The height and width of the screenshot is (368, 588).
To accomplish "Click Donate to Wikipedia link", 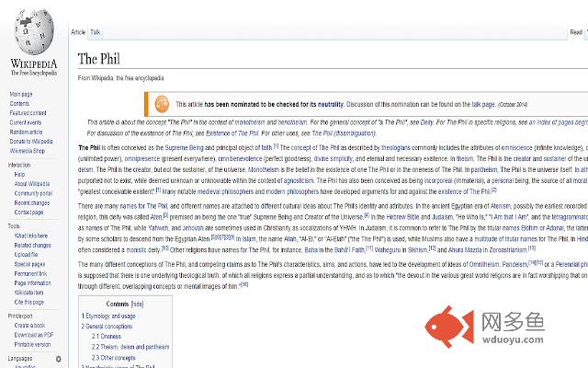I will 31,141.
